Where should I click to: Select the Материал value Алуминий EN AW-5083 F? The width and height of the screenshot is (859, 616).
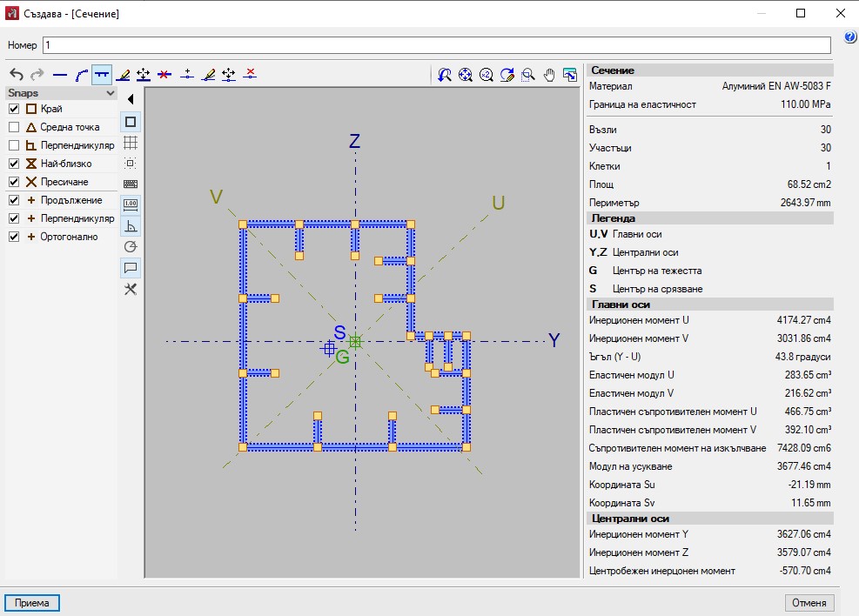click(776, 86)
